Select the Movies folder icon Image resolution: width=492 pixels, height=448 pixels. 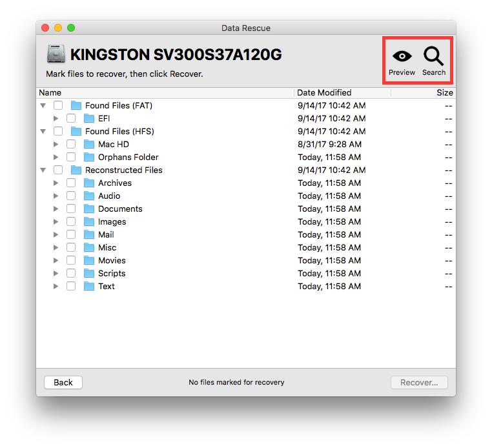(89, 260)
